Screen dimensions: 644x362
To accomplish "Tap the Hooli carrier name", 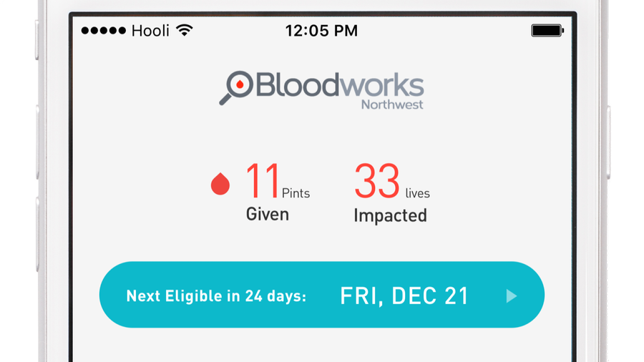I will tap(151, 31).
